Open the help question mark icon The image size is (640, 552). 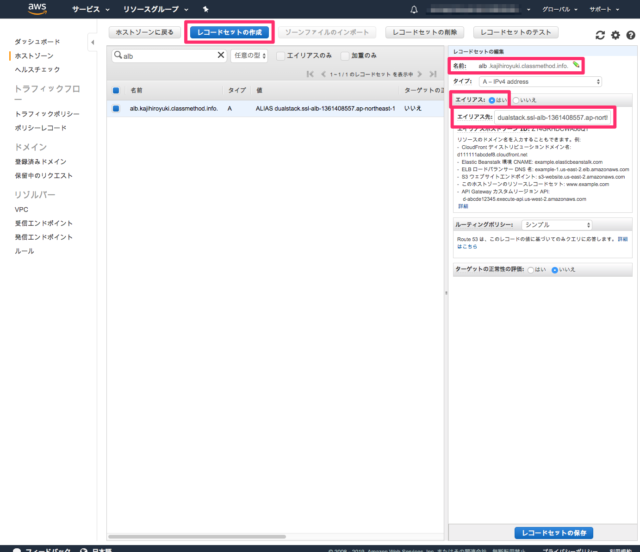[629, 34]
